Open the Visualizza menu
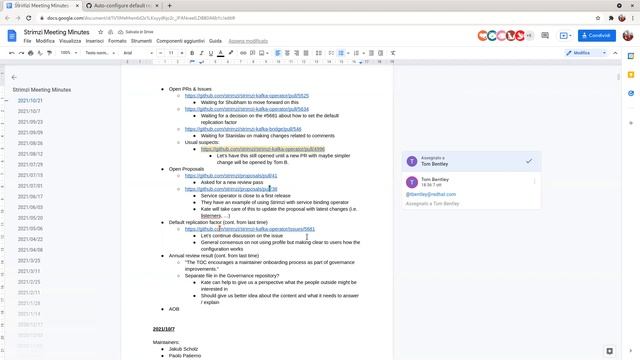 click(70, 41)
